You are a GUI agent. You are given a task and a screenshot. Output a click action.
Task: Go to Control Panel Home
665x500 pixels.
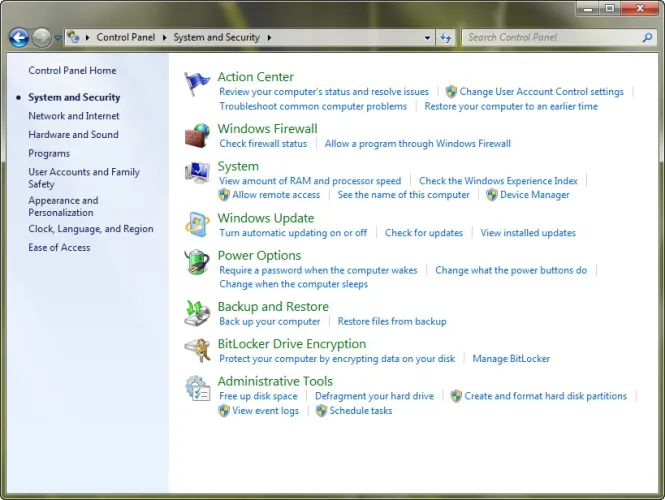tap(72, 70)
